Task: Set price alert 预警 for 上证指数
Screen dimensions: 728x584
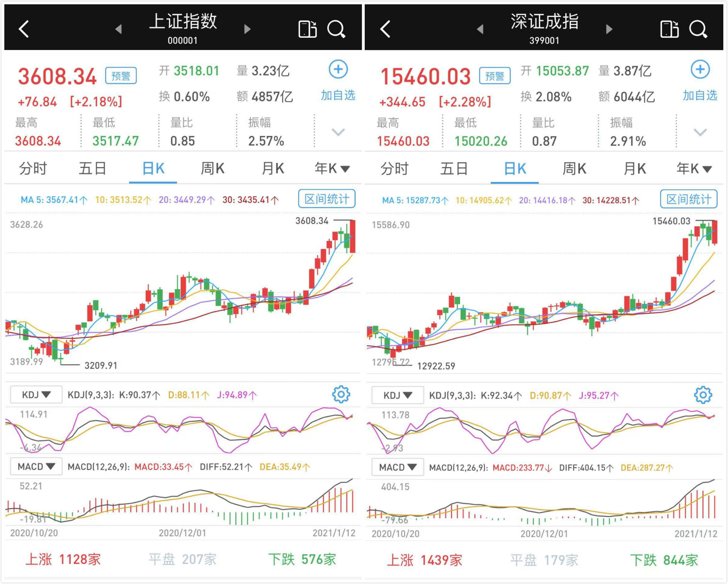Action: [121, 76]
